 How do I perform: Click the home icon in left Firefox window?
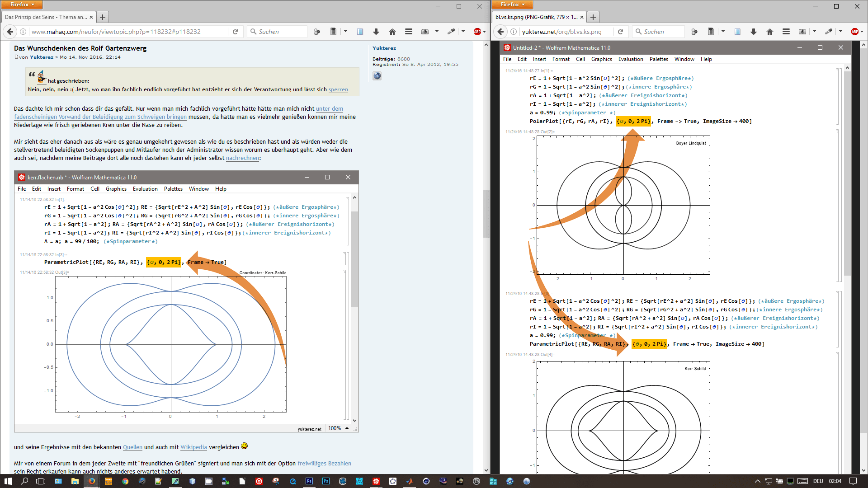(x=392, y=32)
